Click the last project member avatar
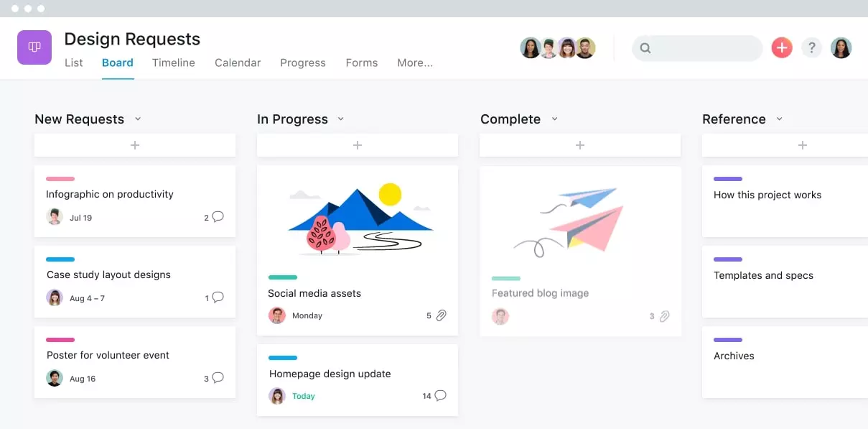 point(586,48)
